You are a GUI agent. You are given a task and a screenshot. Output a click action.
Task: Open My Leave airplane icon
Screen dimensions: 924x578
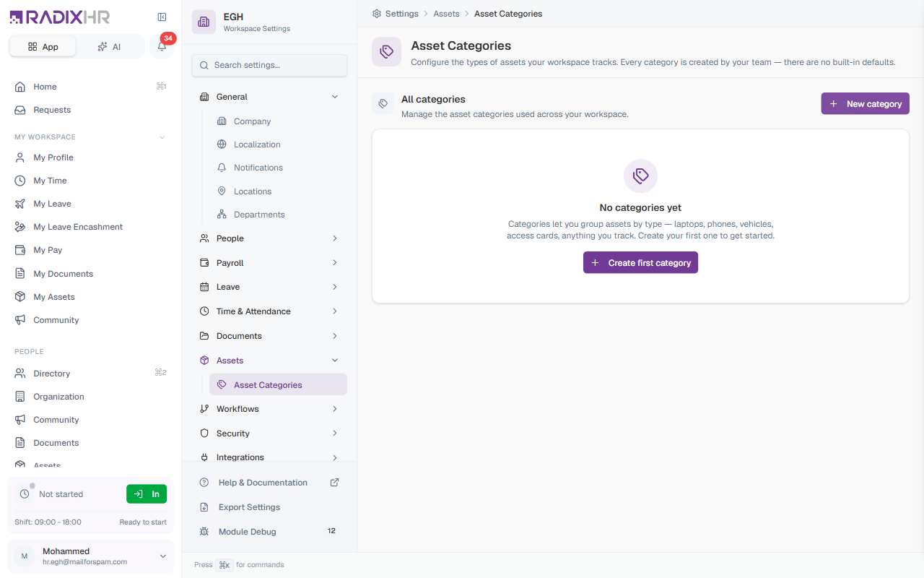(x=20, y=204)
